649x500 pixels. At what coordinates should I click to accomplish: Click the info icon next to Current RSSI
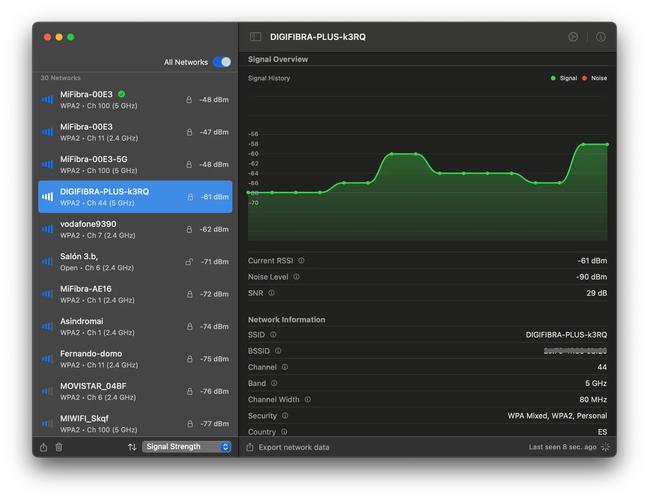(x=301, y=261)
